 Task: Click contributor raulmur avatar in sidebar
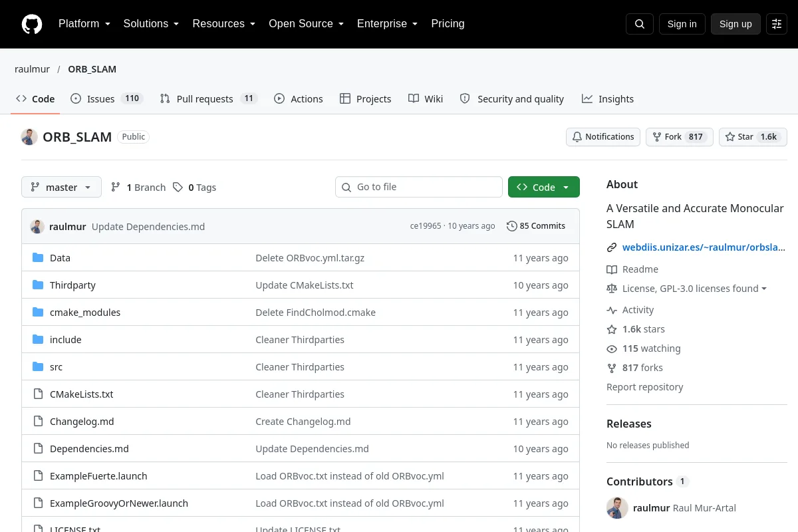[x=617, y=508]
